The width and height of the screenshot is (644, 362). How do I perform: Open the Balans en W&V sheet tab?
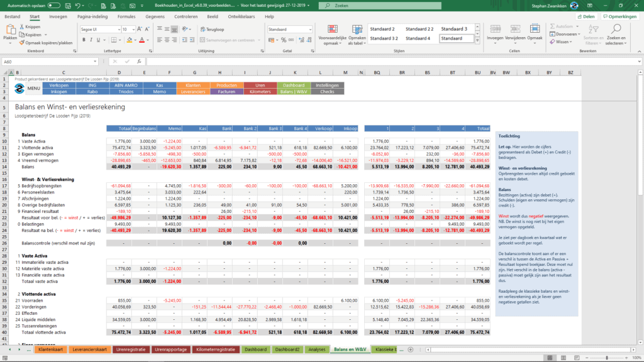pos(352,348)
